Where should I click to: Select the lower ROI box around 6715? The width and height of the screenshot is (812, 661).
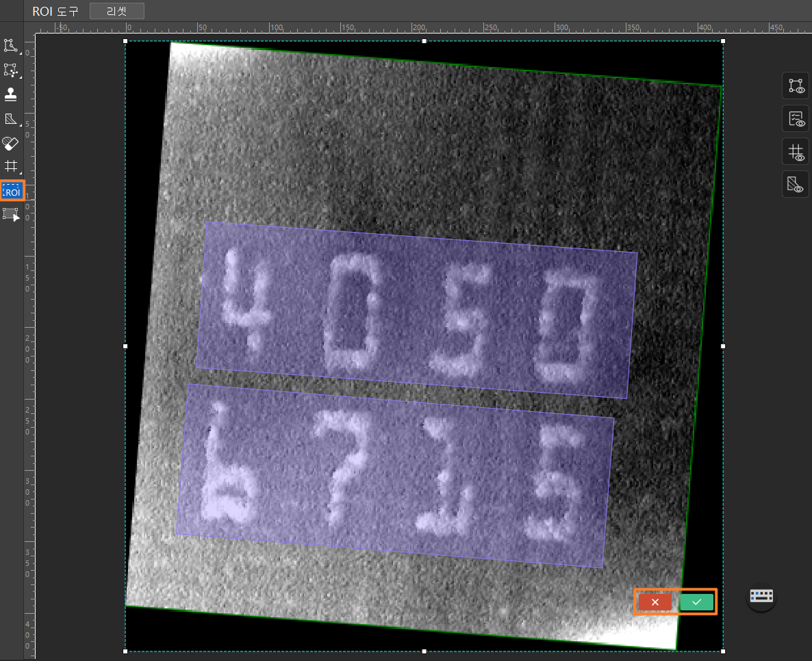395,476
